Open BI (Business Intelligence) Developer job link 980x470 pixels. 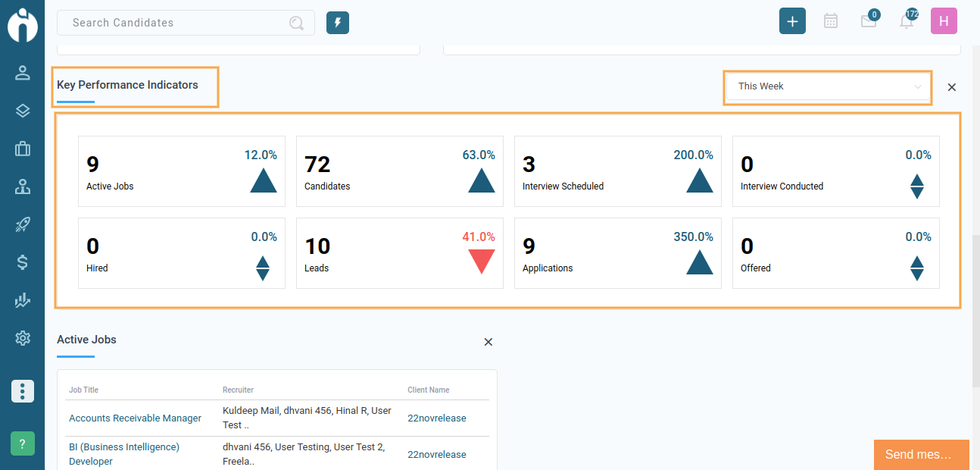click(124, 454)
